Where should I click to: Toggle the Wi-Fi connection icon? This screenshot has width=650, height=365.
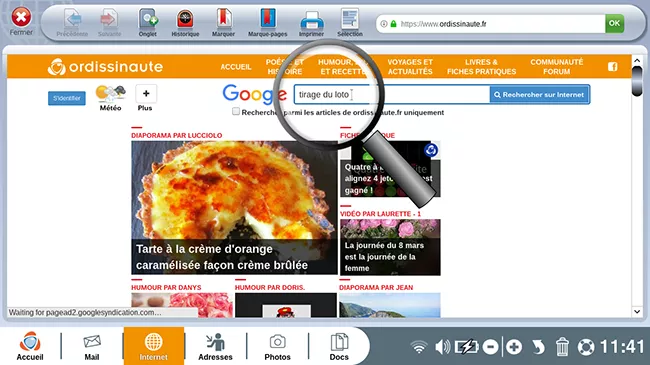point(419,347)
